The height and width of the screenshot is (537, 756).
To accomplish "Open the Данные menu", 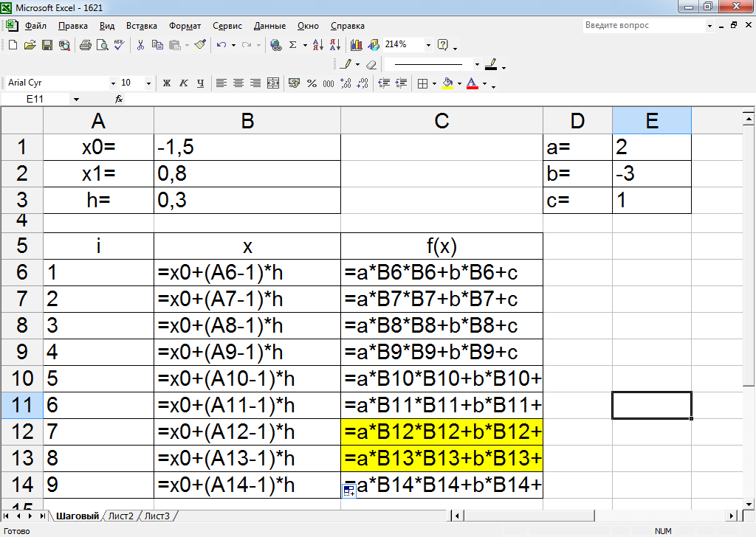I will [x=269, y=26].
